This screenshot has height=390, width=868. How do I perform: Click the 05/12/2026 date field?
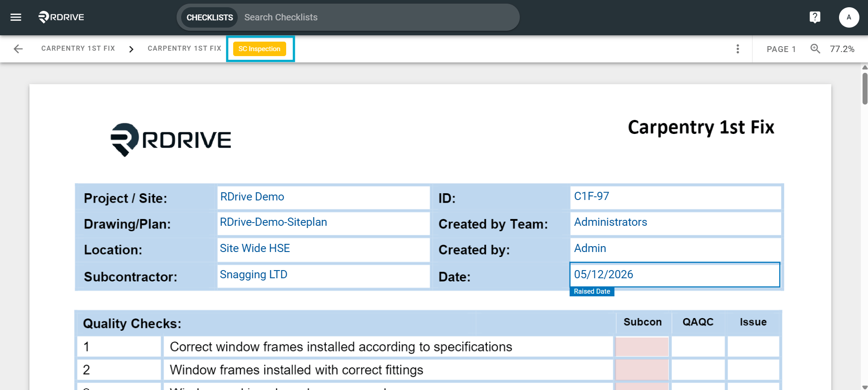pyautogui.click(x=675, y=275)
